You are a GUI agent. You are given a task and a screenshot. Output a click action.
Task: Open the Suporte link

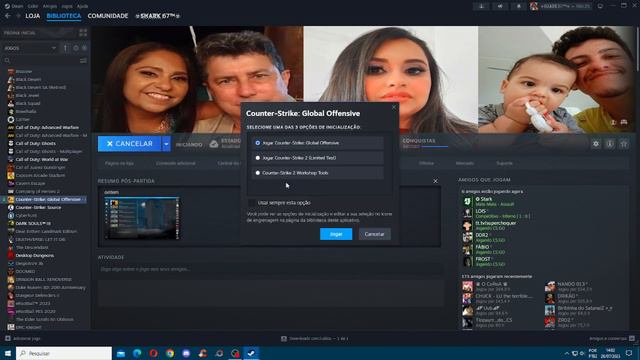[x=504, y=163]
